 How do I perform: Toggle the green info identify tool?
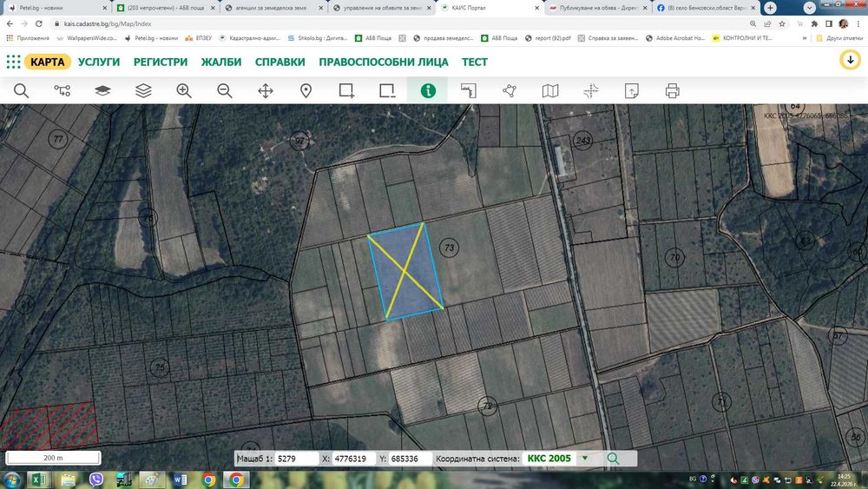click(x=428, y=91)
